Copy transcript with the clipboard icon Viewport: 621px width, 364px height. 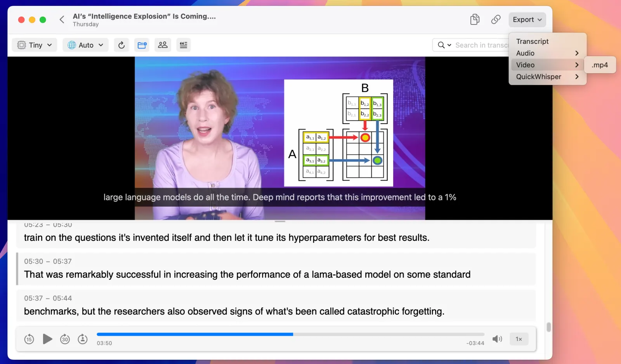point(475,19)
